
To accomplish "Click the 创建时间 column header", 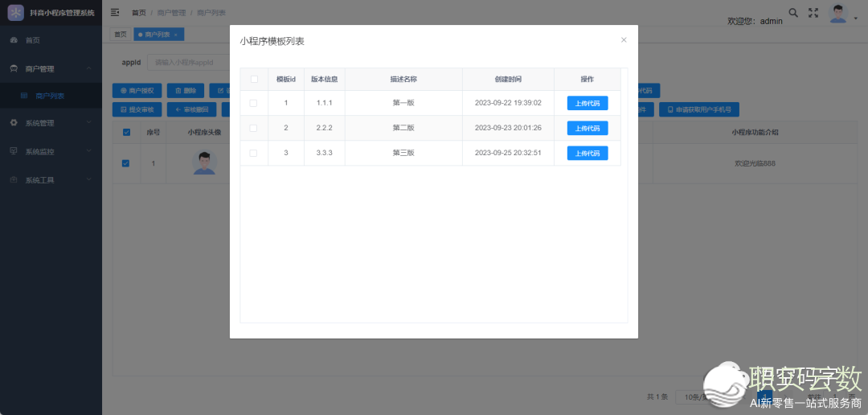I will coord(508,80).
